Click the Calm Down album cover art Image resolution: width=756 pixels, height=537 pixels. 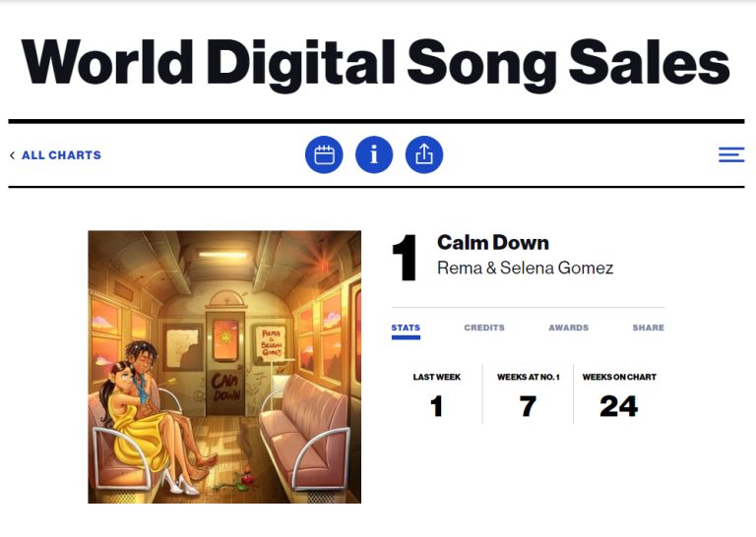point(224,367)
